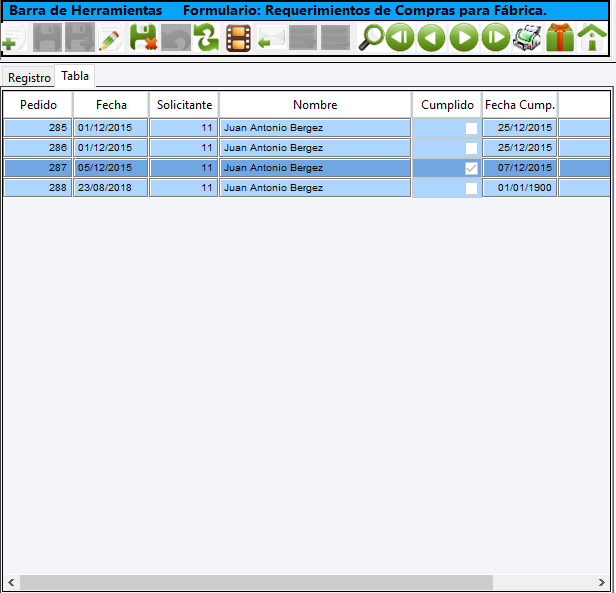
Task: Click the Cumplido column header
Action: (447, 105)
